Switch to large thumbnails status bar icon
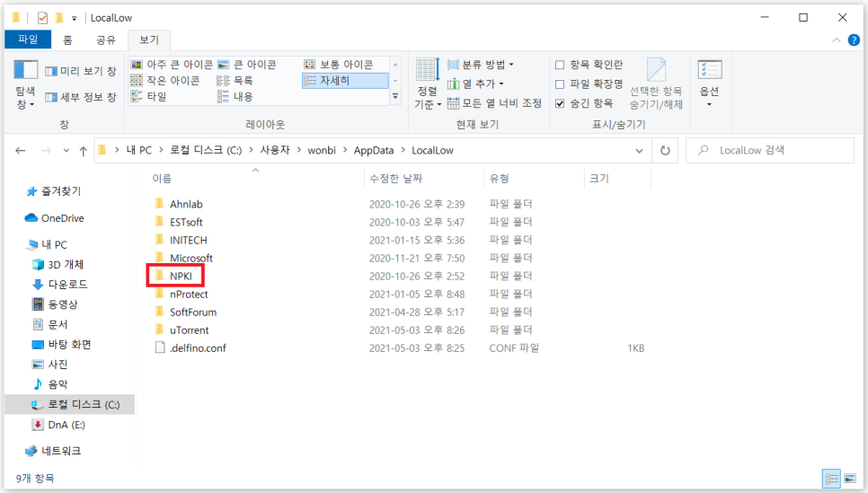868x493 pixels. [850, 479]
